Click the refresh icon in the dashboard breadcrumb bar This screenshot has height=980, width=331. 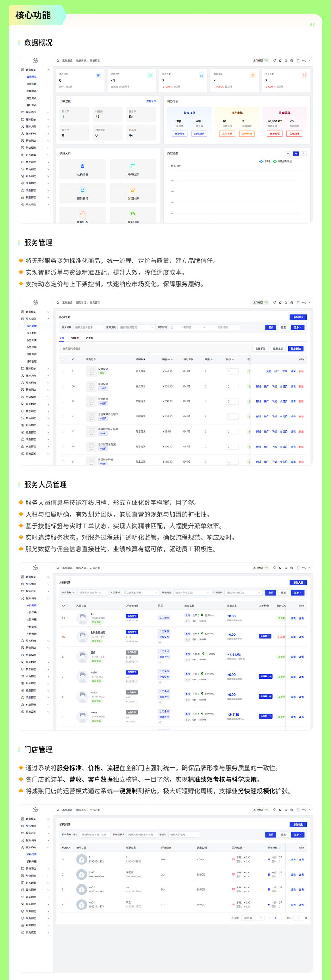pyautogui.click(x=58, y=60)
